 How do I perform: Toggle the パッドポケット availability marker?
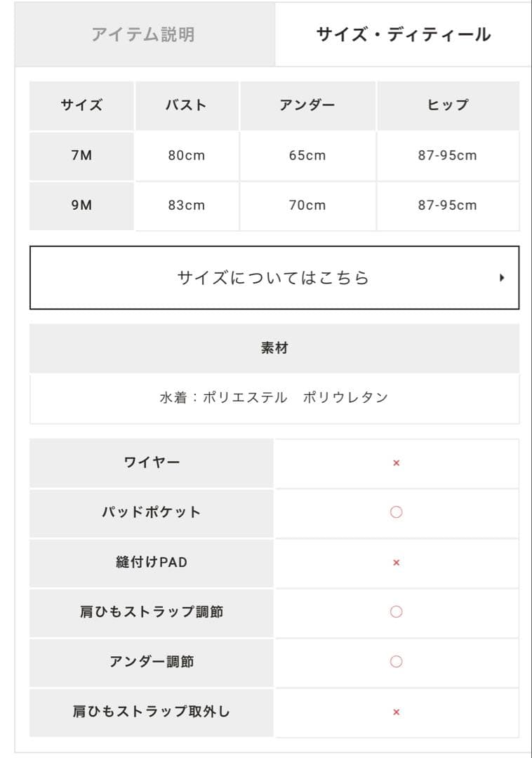coord(397,512)
